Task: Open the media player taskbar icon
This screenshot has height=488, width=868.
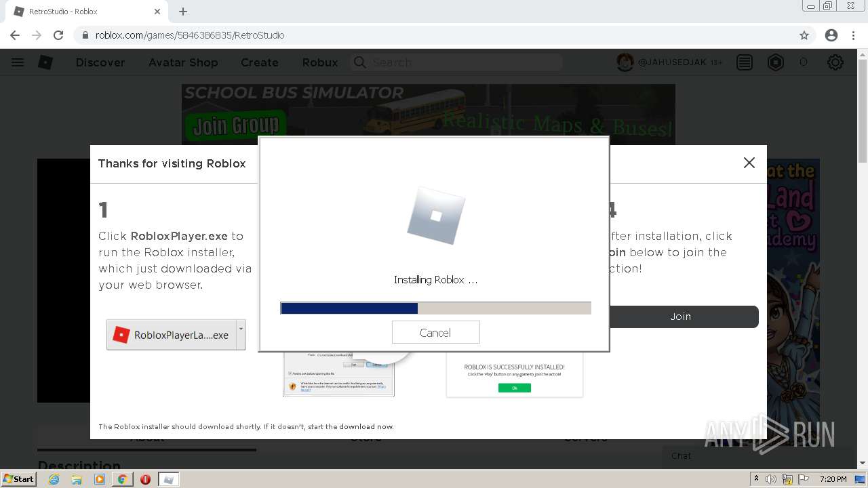Action: tap(100, 479)
